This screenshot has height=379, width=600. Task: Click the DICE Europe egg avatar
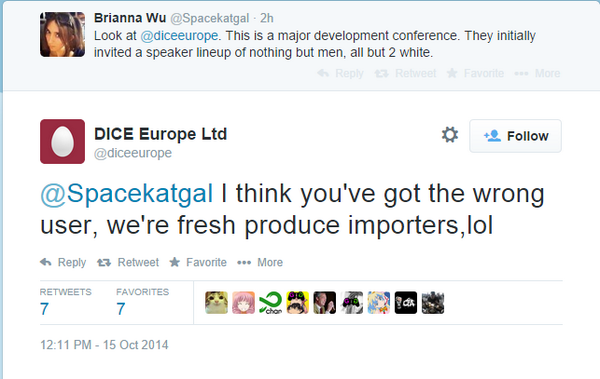[x=62, y=141]
